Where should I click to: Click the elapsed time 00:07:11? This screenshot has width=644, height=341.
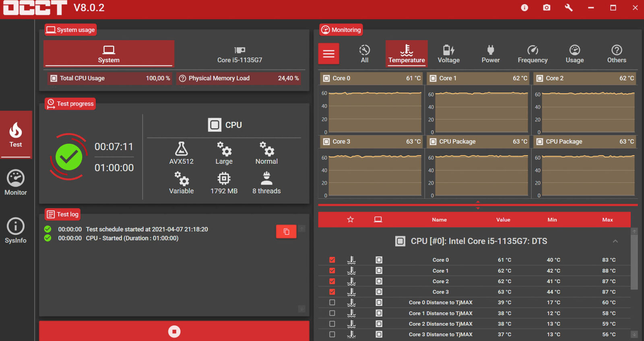pos(114,147)
